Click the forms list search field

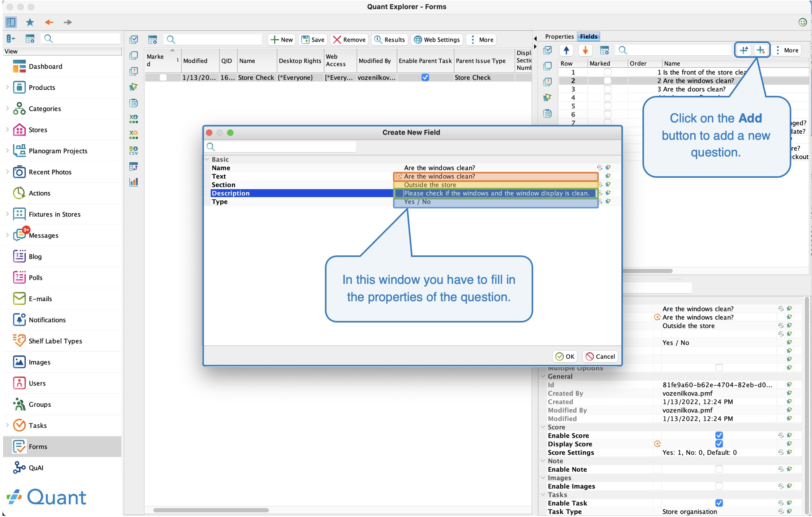coord(214,40)
